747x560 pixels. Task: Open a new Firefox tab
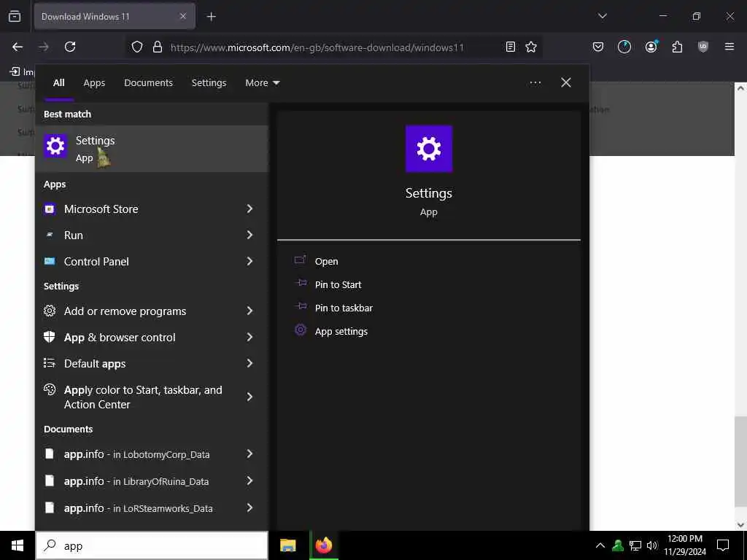[x=211, y=17]
